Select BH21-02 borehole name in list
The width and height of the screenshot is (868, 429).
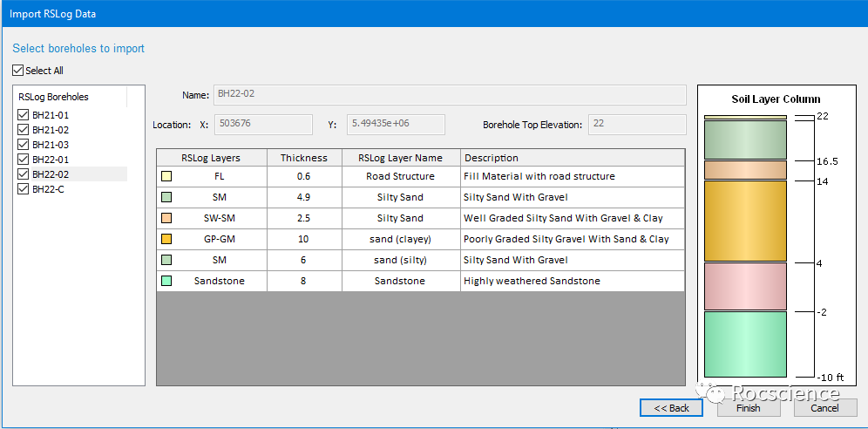click(x=50, y=130)
